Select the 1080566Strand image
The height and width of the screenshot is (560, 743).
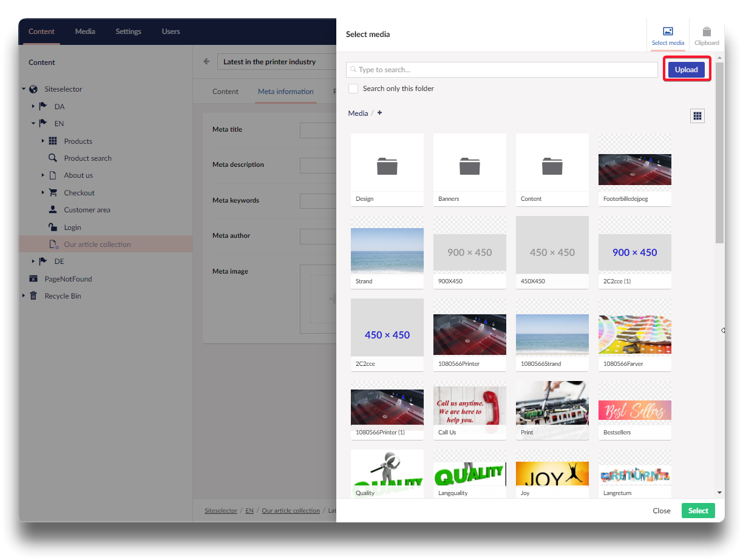(552, 334)
